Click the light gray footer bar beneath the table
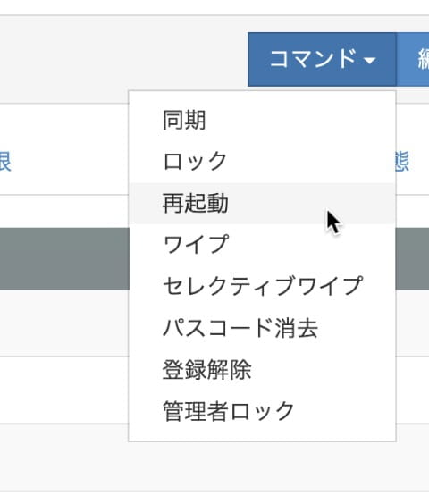The height and width of the screenshot is (504, 429). [x=214, y=458]
